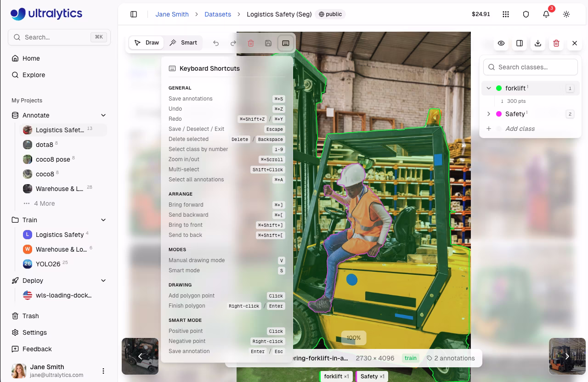
Task: Open the apps grid menu
Action: click(506, 14)
